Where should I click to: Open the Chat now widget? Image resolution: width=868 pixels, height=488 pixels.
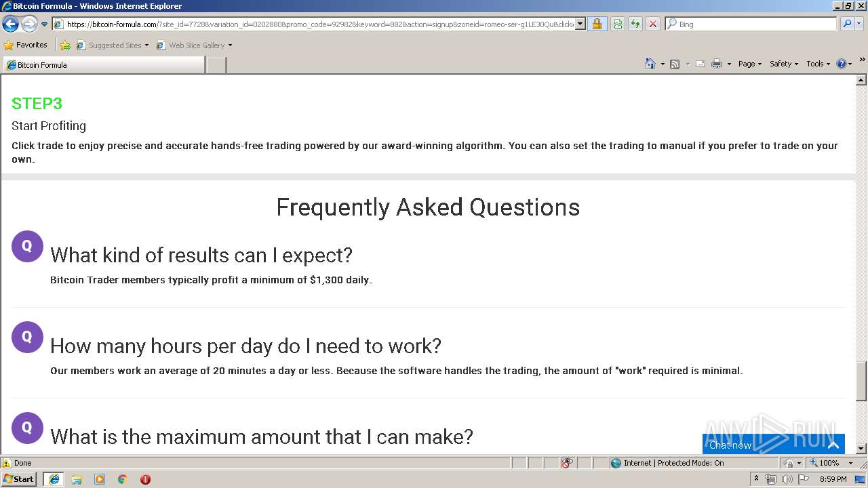774,444
